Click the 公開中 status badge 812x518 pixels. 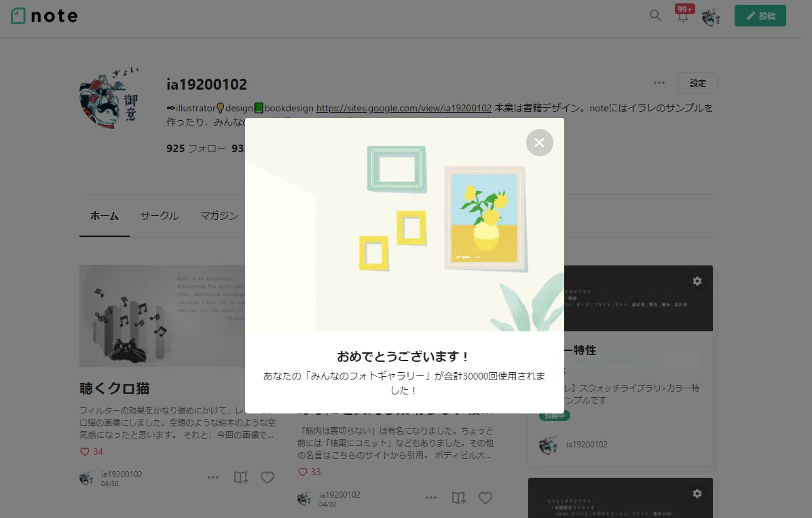tap(554, 416)
